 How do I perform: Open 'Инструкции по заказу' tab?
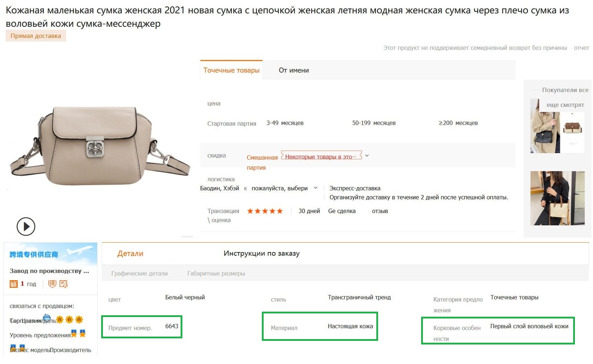(261, 253)
